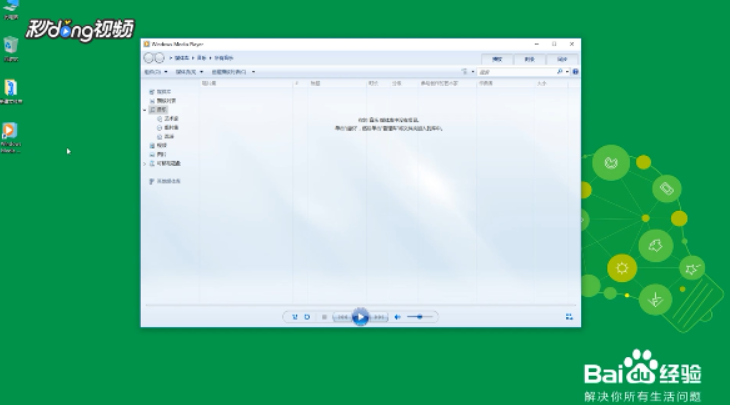
Task: Select Other Libraries in the sidebar
Action: click(x=165, y=181)
